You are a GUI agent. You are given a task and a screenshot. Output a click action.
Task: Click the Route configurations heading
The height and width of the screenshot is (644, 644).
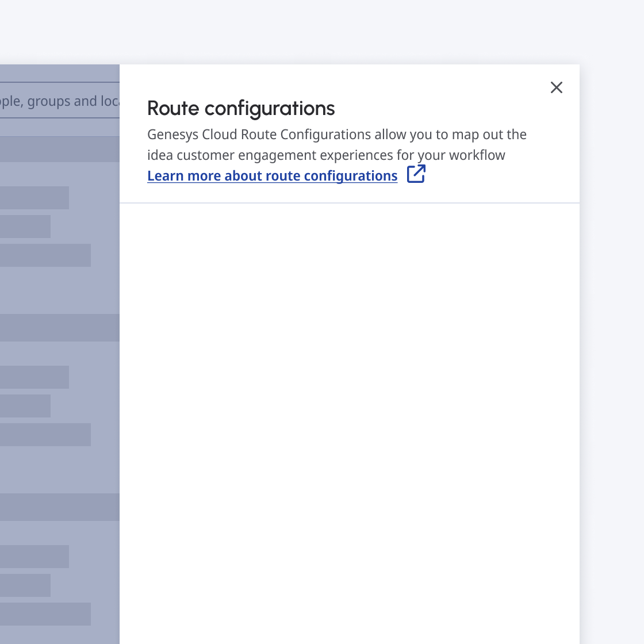[x=241, y=108]
